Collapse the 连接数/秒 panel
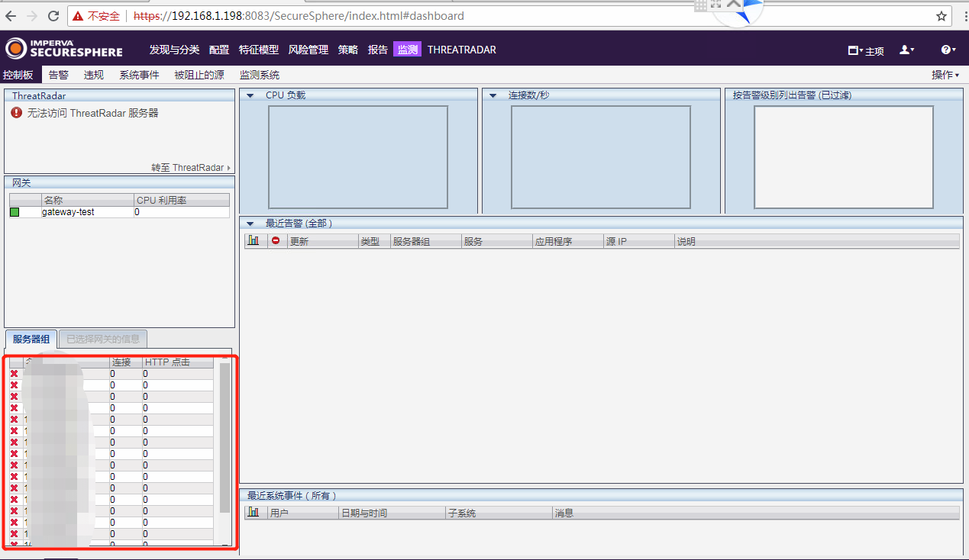 493,95
